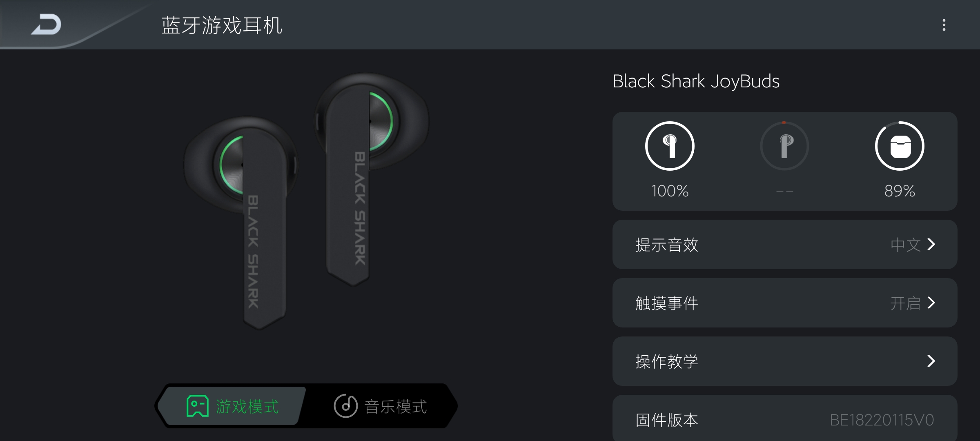The width and height of the screenshot is (980, 441).
Task: Tap the left earbud battery icon
Action: click(x=670, y=146)
